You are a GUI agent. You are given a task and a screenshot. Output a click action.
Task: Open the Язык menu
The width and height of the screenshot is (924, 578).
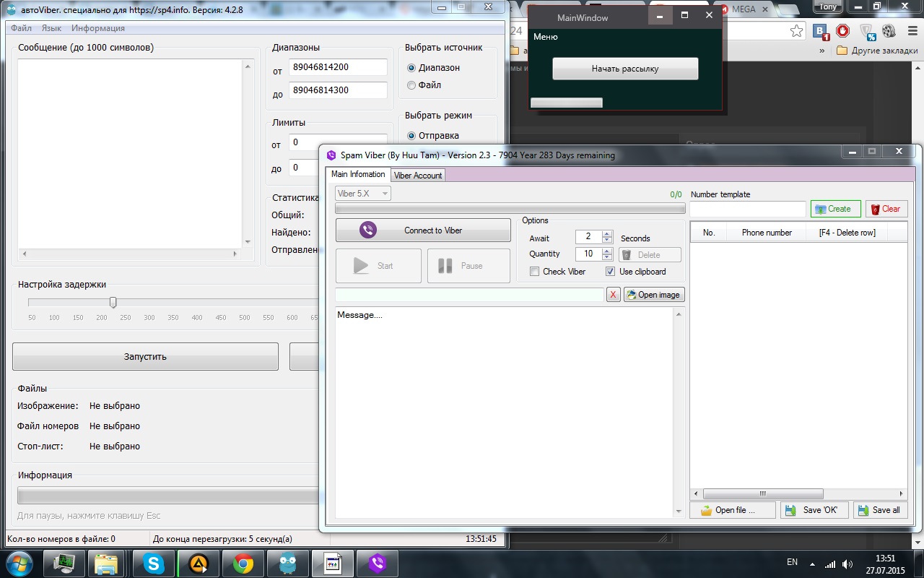[51, 28]
